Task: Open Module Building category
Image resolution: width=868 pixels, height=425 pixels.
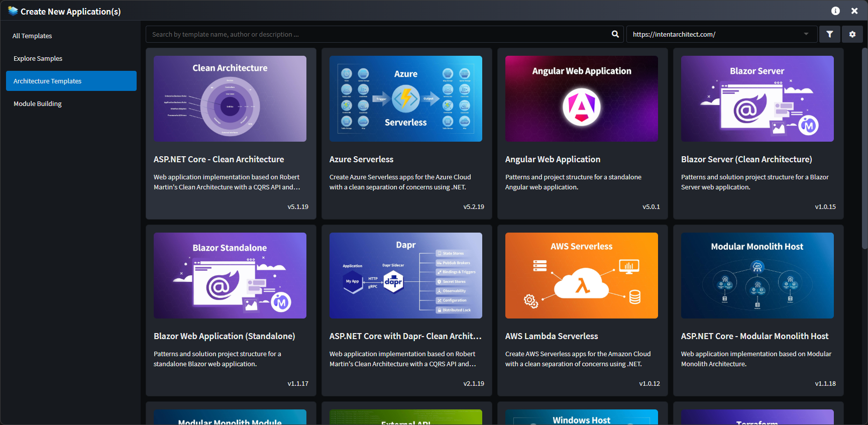Action: (71, 103)
